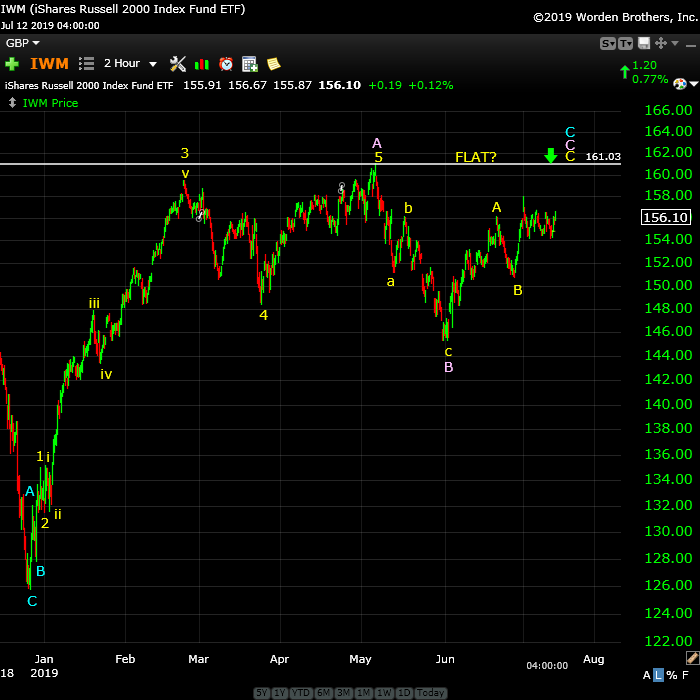This screenshot has width=700, height=700.
Task: Select the 1W time range
Action: 384,693
